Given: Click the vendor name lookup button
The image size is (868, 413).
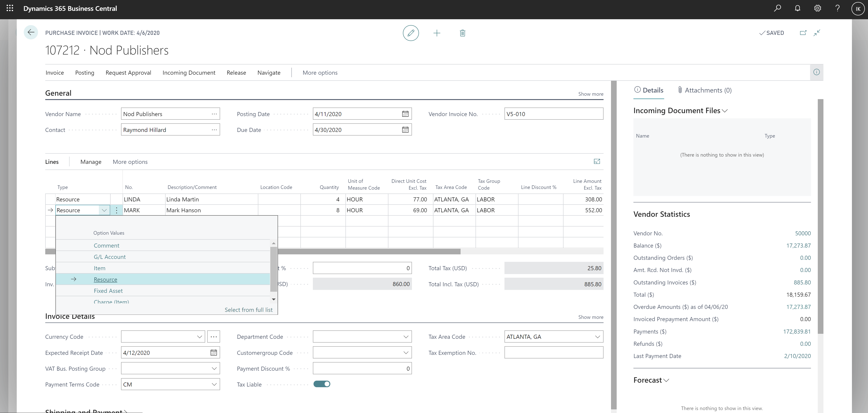Looking at the screenshot, I should coord(215,114).
